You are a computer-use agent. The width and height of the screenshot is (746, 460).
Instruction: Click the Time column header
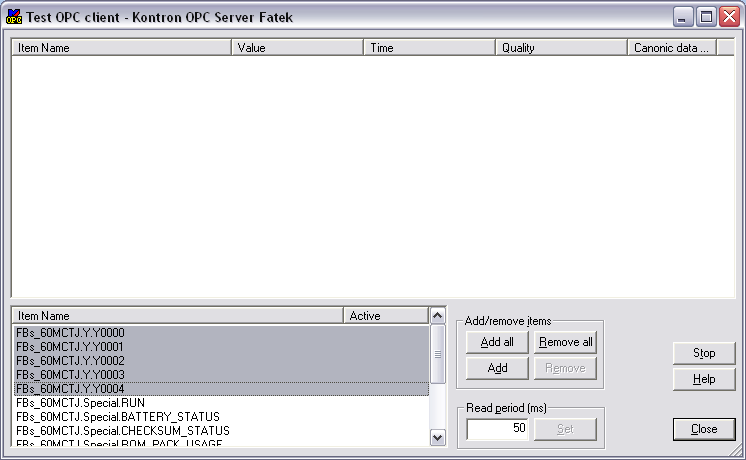coord(430,48)
